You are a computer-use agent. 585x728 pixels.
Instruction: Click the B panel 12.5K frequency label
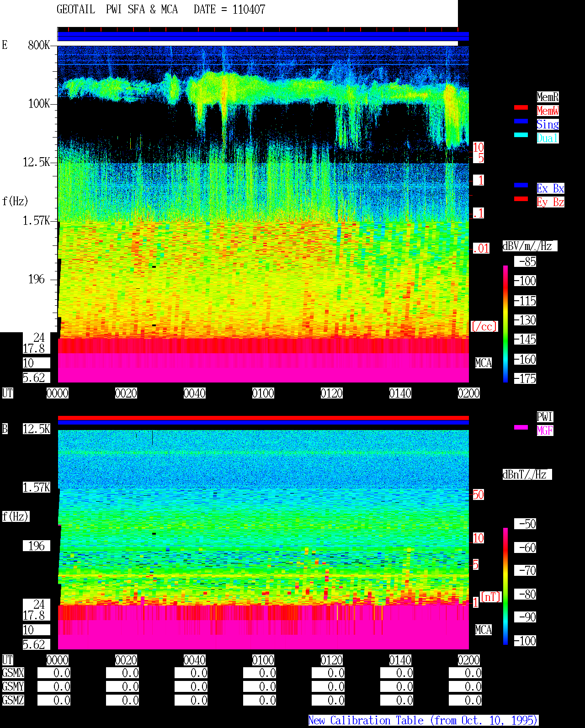coord(37,429)
